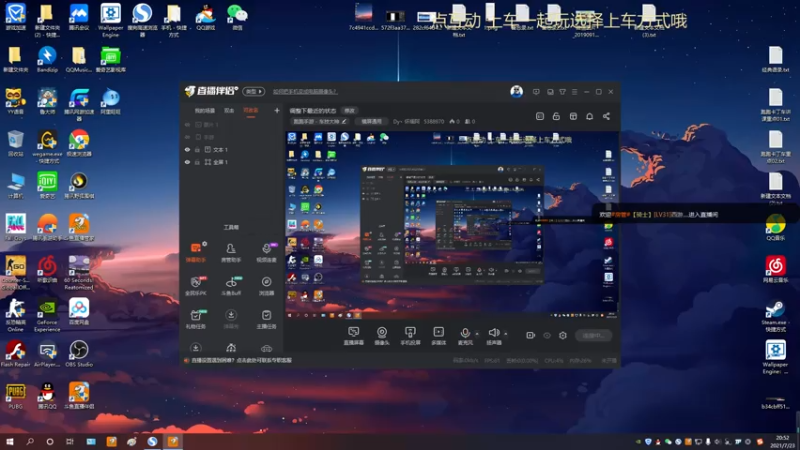Click the 修改 edit title button
The height and width of the screenshot is (450, 800).
click(349, 111)
